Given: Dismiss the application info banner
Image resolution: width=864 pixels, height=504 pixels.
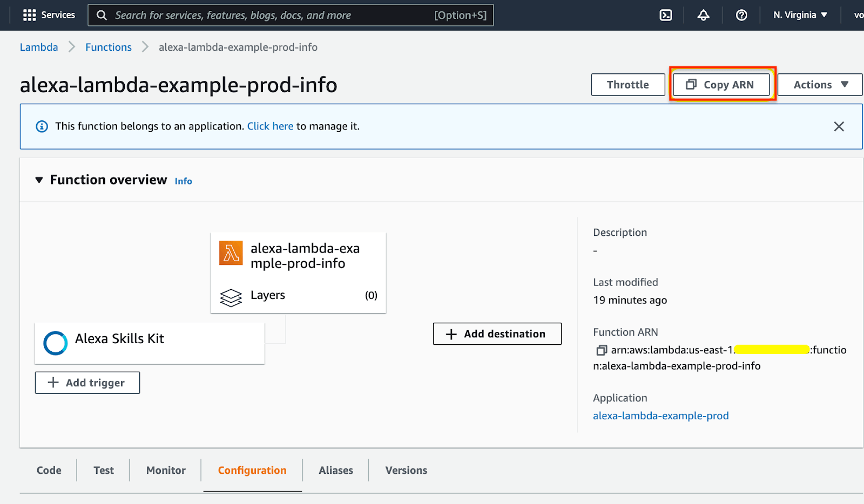Looking at the screenshot, I should (838, 126).
